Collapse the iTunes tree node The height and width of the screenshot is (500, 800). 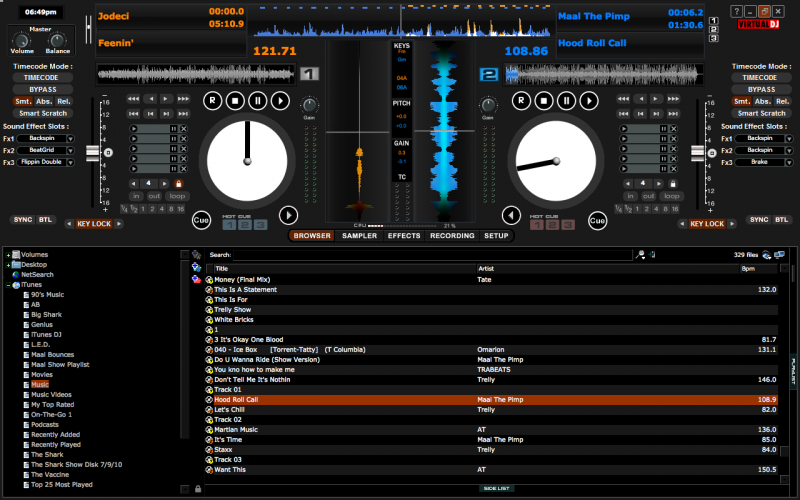(x=8, y=285)
